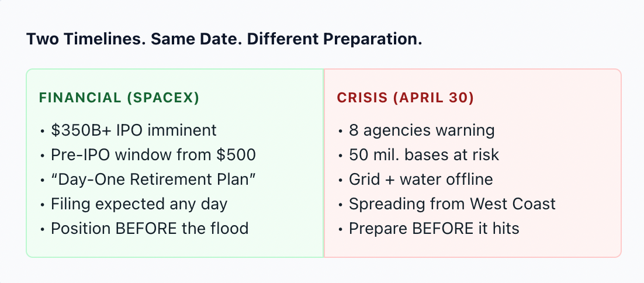644x283 pixels.
Task: Click the word "SPACEX" in green header
Action: click(163, 98)
